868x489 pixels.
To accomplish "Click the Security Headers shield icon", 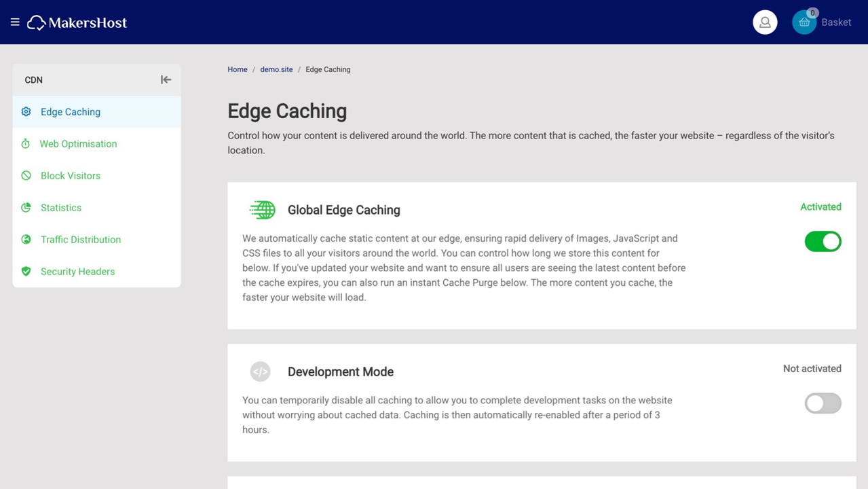I will click(x=26, y=272).
